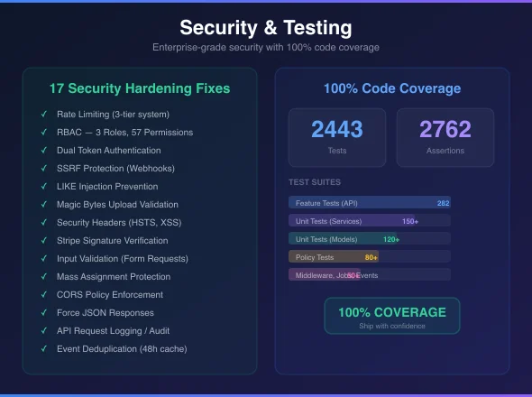Click checkmark beside CORS Policy Enforcement
This screenshot has width=532, height=397.
(44, 294)
